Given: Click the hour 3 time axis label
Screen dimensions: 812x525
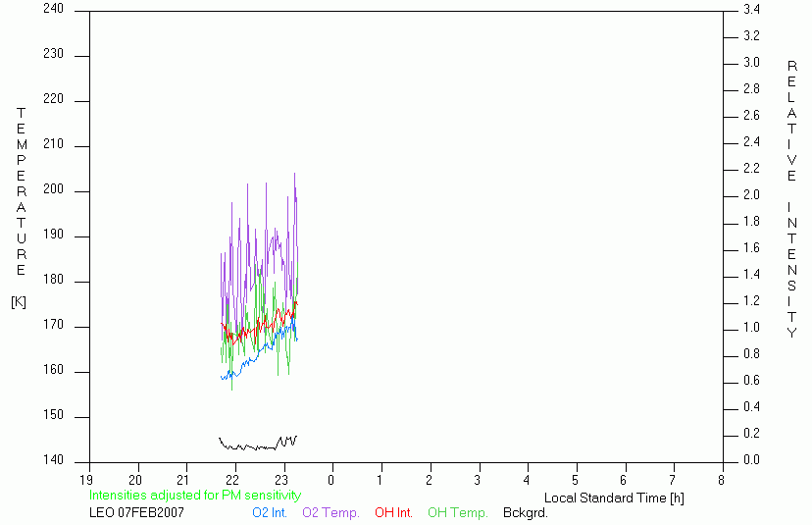Looking at the screenshot, I should tap(478, 481).
